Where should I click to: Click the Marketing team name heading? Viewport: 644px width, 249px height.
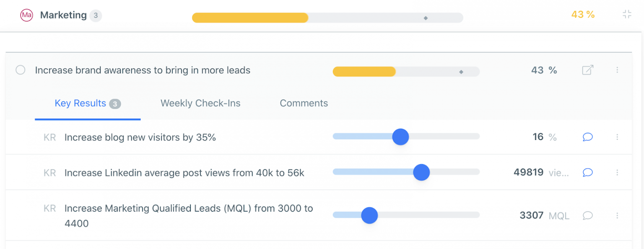(x=63, y=15)
